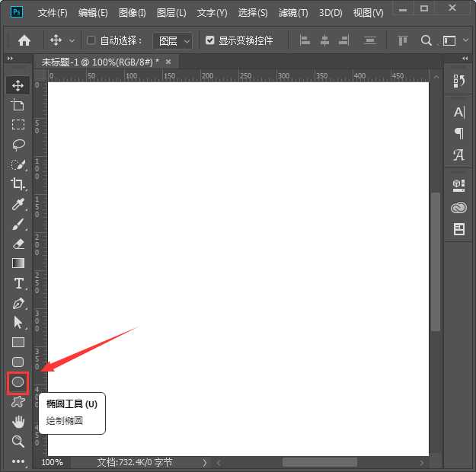Select the Lasso tool
476x472 pixels.
(x=18, y=145)
